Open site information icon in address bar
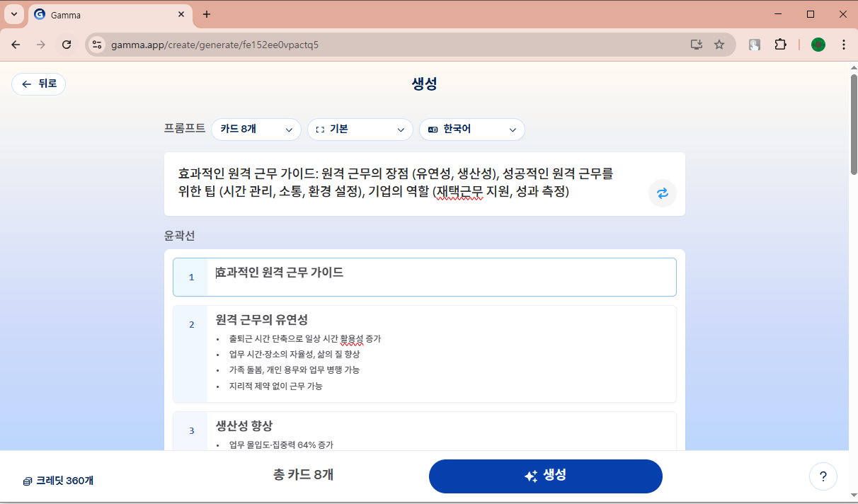This screenshot has width=858, height=504. click(98, 45)
